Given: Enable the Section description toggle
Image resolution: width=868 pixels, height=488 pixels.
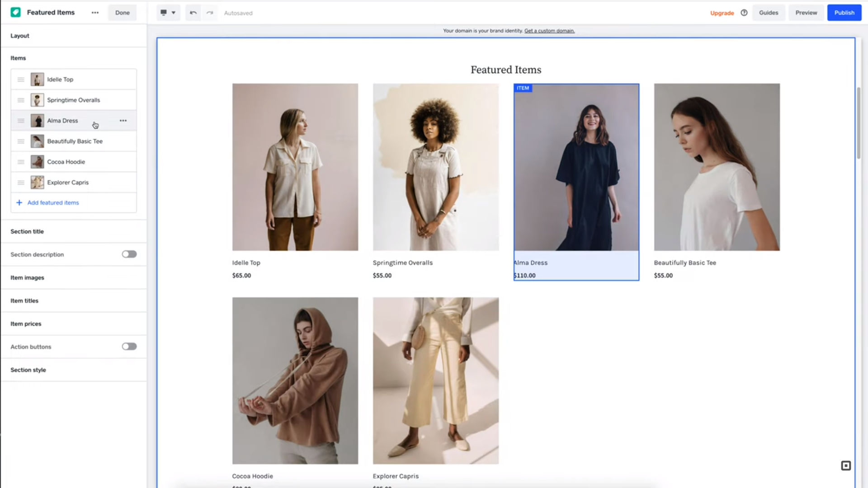Looking at the screenshot, I should [129, 254].
